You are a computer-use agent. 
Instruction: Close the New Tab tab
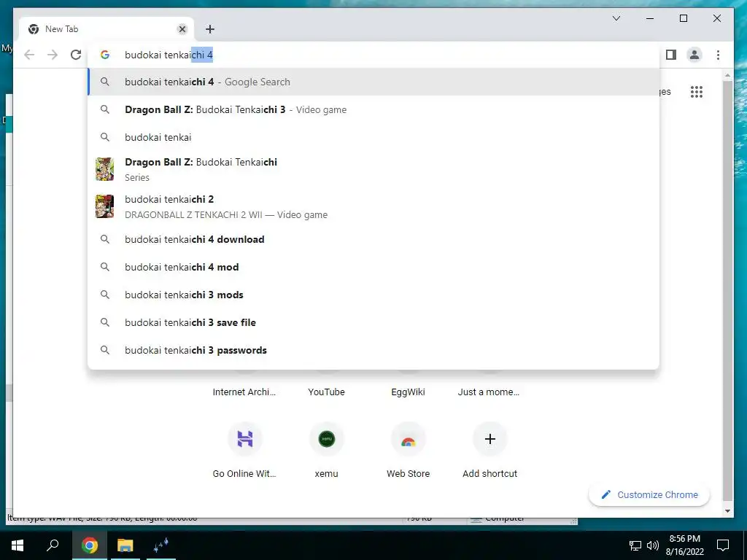tap(182, 29)
